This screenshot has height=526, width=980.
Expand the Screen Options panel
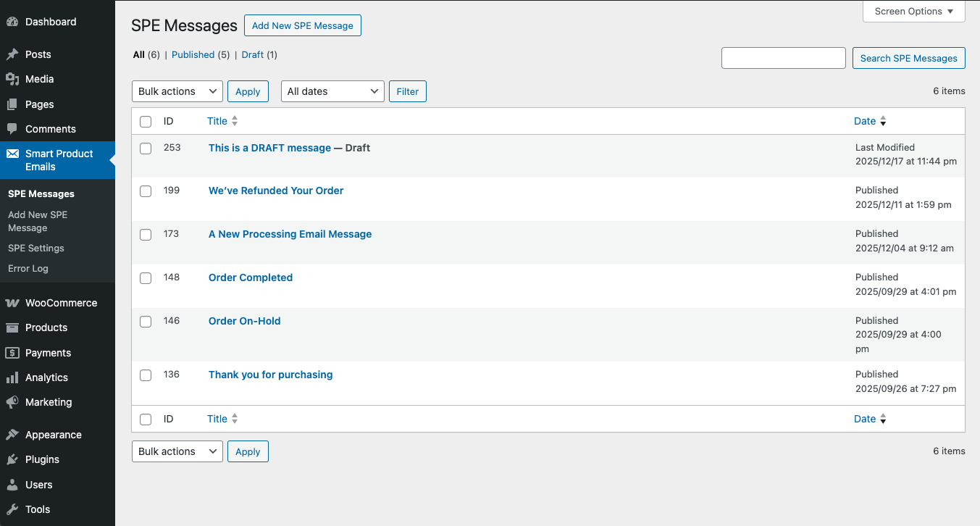click(x=913, y=12)
